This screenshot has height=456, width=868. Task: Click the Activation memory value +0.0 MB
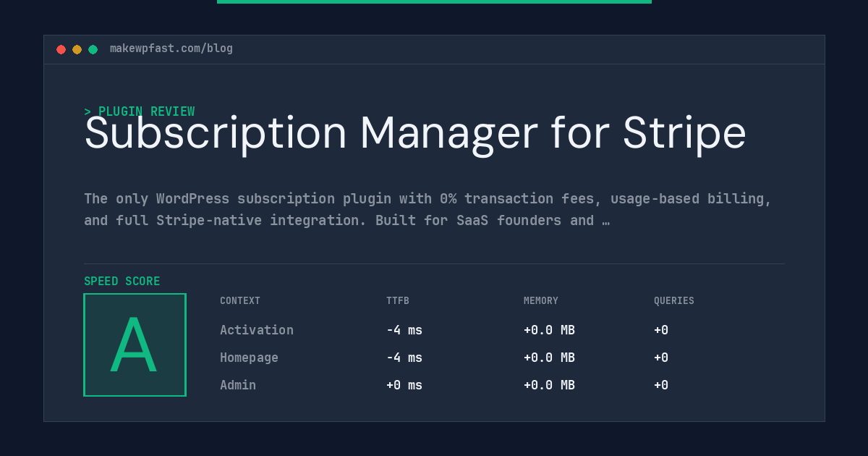pyautogui.click(x=549, y=330)
